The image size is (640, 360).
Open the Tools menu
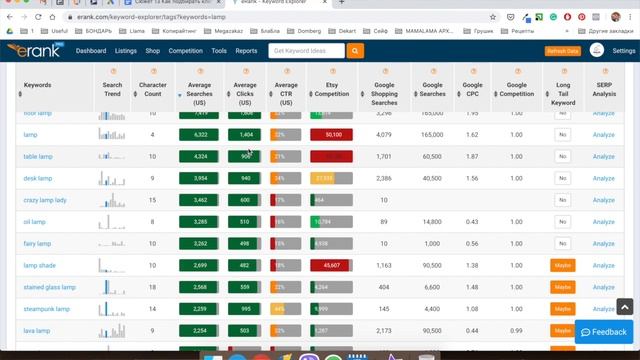(x=219, y=51)
